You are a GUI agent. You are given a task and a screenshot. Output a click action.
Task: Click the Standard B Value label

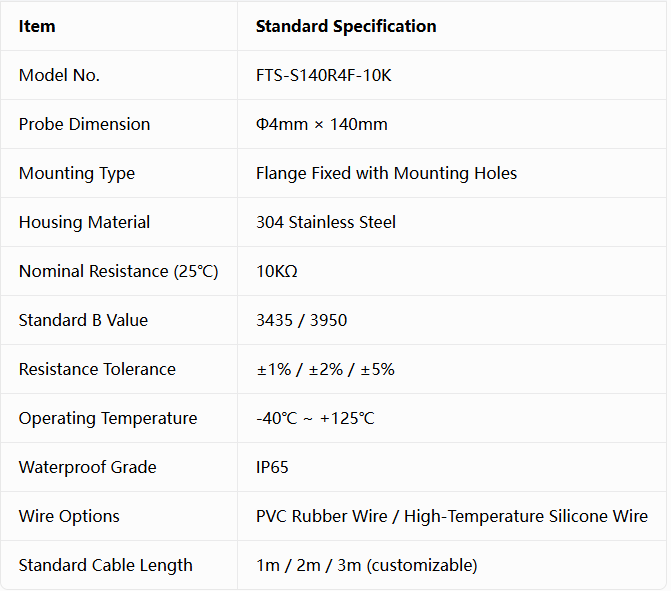(x=83, y=321)
